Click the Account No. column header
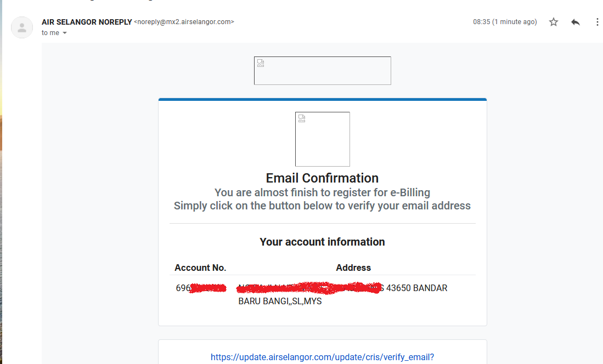 point(200,268)
